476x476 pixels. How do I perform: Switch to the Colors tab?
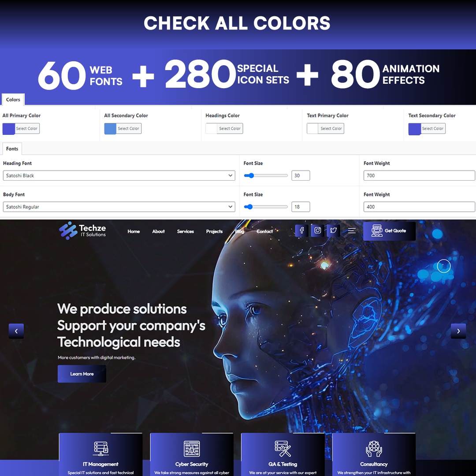[13, 100]
